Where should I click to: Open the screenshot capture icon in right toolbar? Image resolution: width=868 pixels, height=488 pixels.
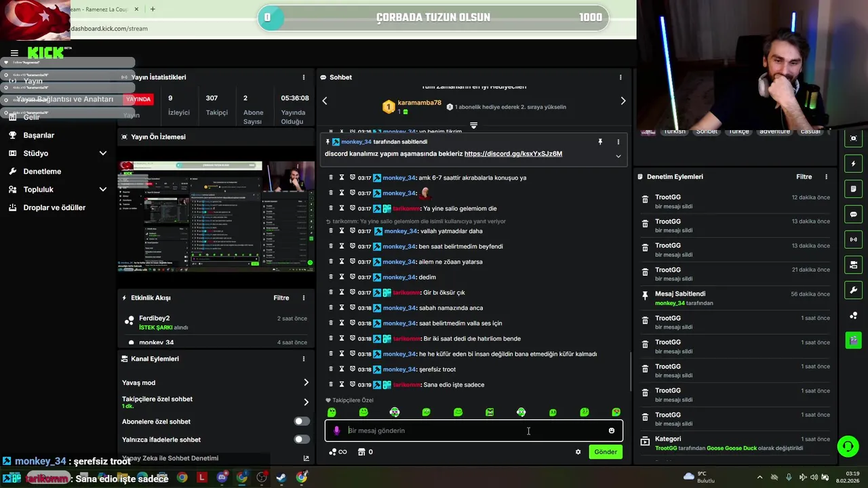pyautogui.click(x=853, y=138)
